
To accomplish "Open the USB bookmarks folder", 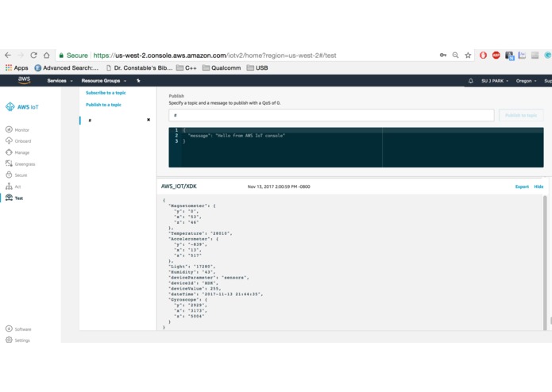I will pos(257,68).
